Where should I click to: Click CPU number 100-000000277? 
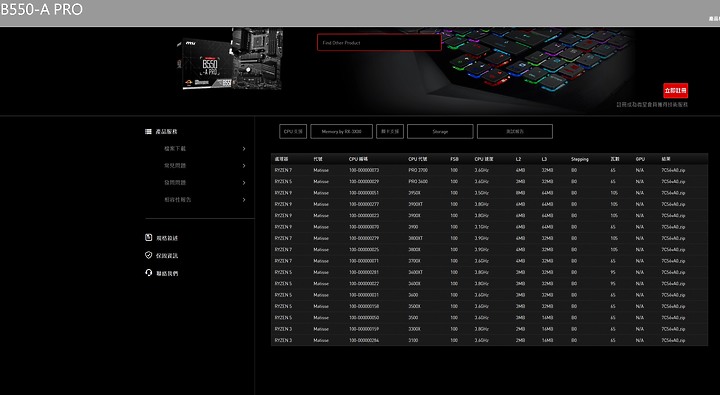click(x=364, y=204)
